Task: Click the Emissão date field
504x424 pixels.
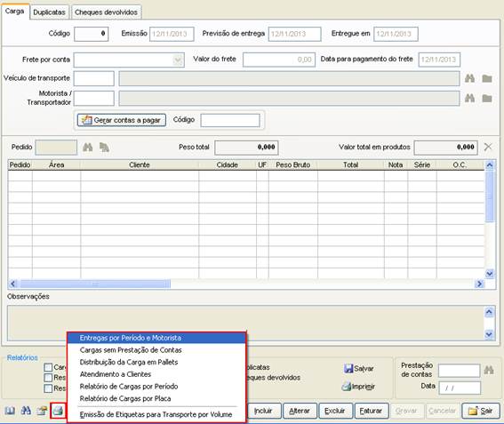Action: point(172,34)
